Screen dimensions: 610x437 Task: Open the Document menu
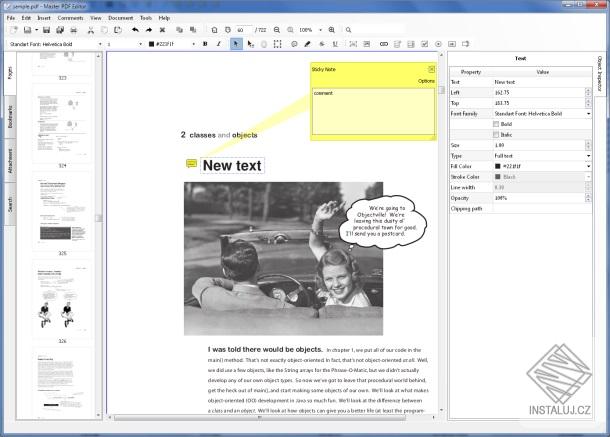point(121,18)
